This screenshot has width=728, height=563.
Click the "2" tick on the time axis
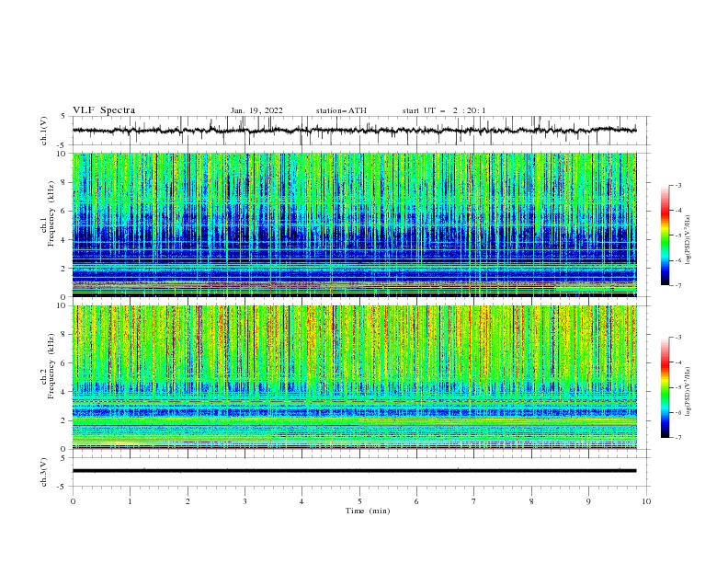click(x=188, y=501)
